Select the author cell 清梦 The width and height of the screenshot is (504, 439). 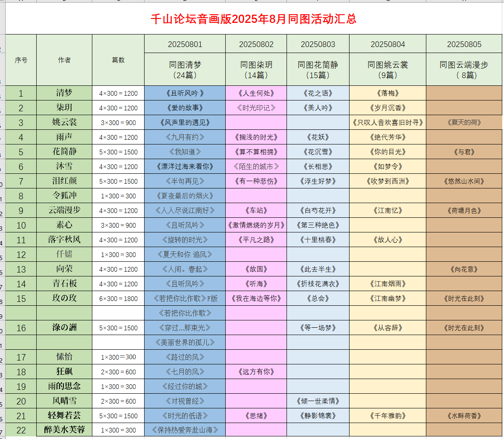tap(64, 92)
